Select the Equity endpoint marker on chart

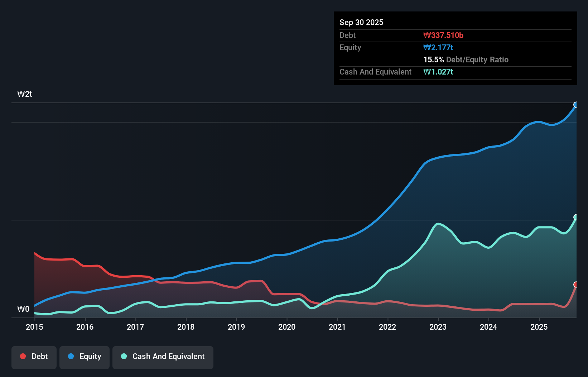[576, 105]
